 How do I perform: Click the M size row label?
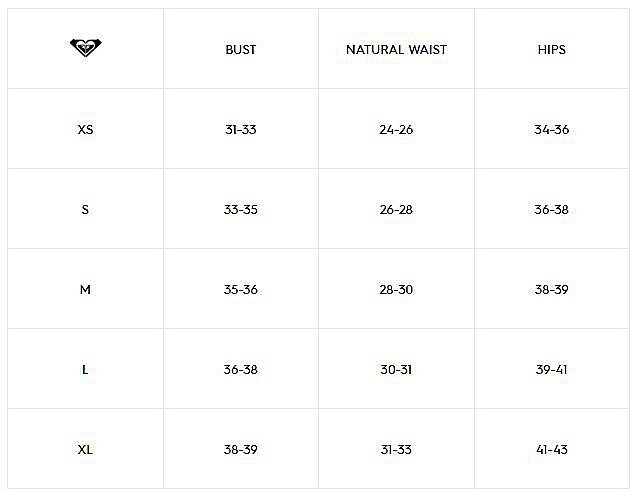85,289
